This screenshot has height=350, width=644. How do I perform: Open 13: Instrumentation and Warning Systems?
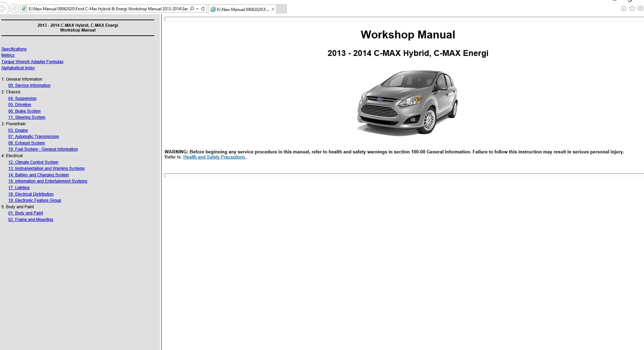46,168
